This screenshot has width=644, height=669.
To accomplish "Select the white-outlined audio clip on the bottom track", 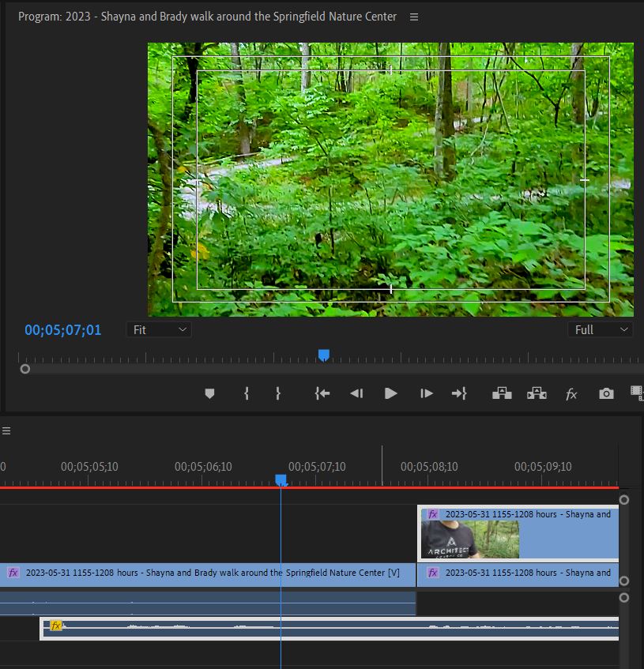I will (329, 629).
